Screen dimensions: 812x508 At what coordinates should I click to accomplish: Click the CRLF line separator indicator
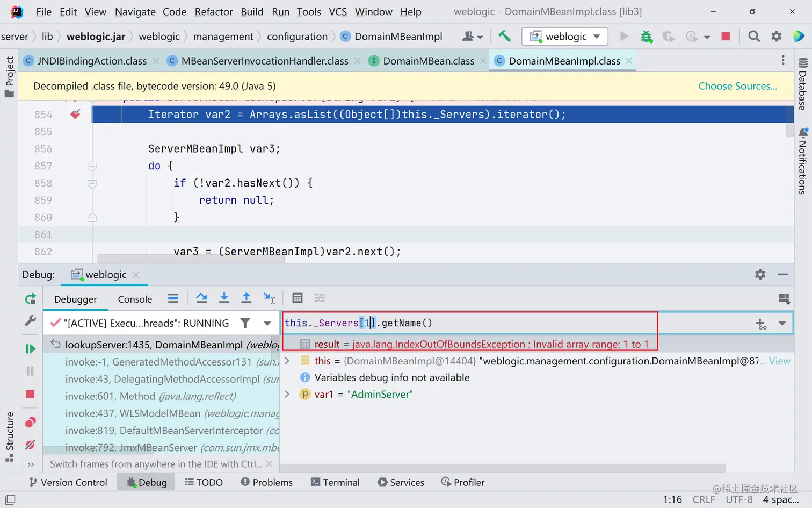pyautogui.click(x=704, y=499)
